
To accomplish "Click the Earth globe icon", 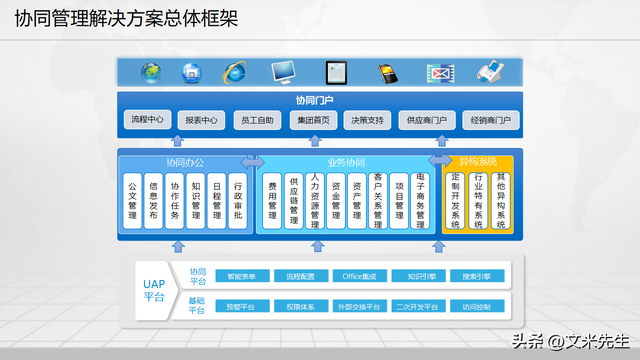I will click(x=151, y=73).
